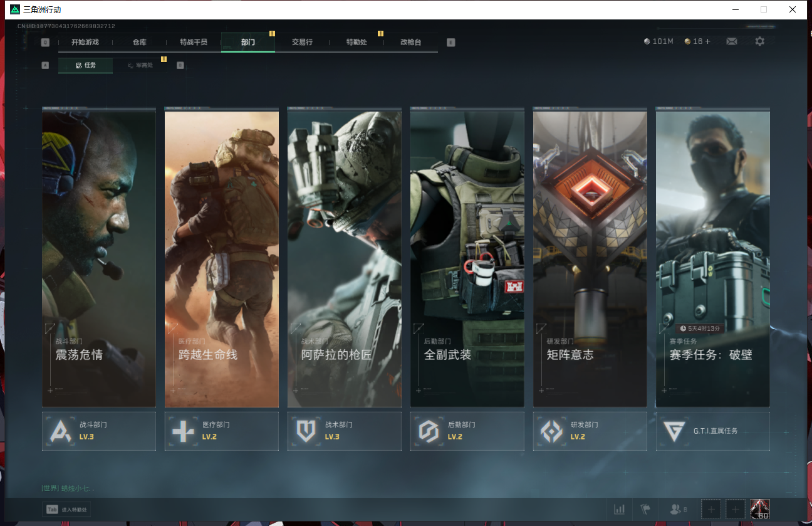The width and height of the screenshot is (812, 526).
Task: Switch to the 仓库 tab
Action: tap(139, 42)
